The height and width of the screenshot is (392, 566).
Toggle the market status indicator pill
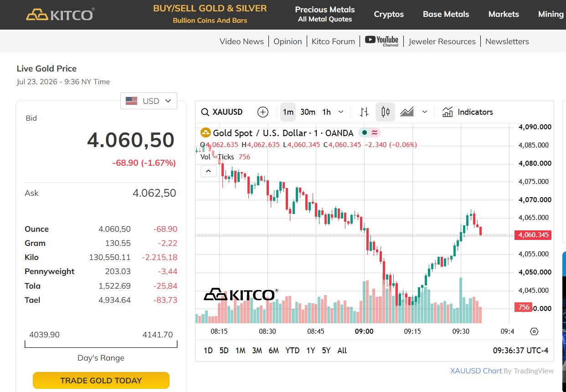(x=370, y=133)
